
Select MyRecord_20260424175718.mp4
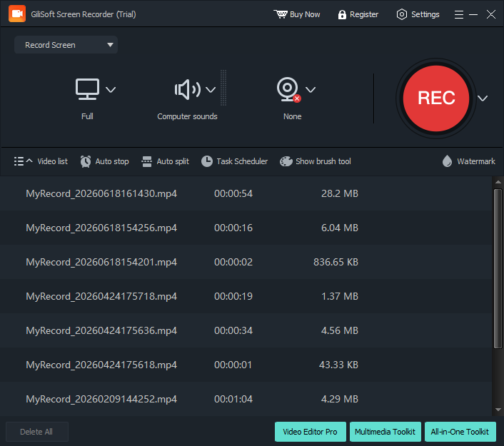click(101, 296)
